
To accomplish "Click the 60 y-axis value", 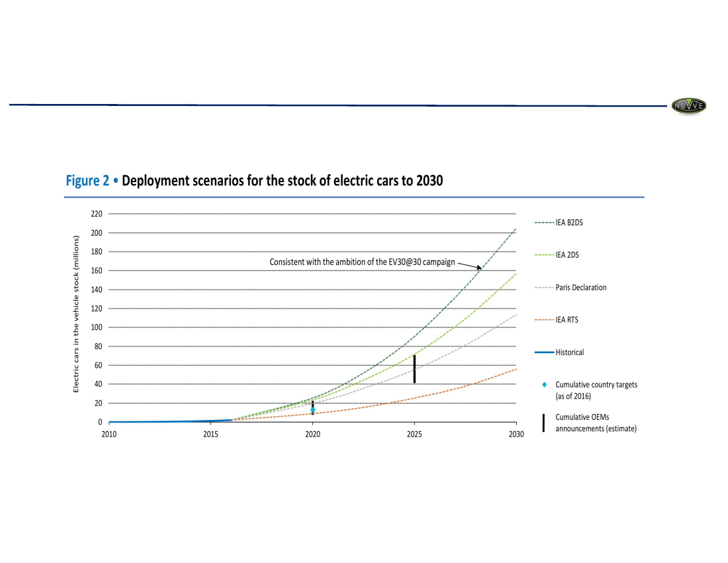I will [99, 365].
